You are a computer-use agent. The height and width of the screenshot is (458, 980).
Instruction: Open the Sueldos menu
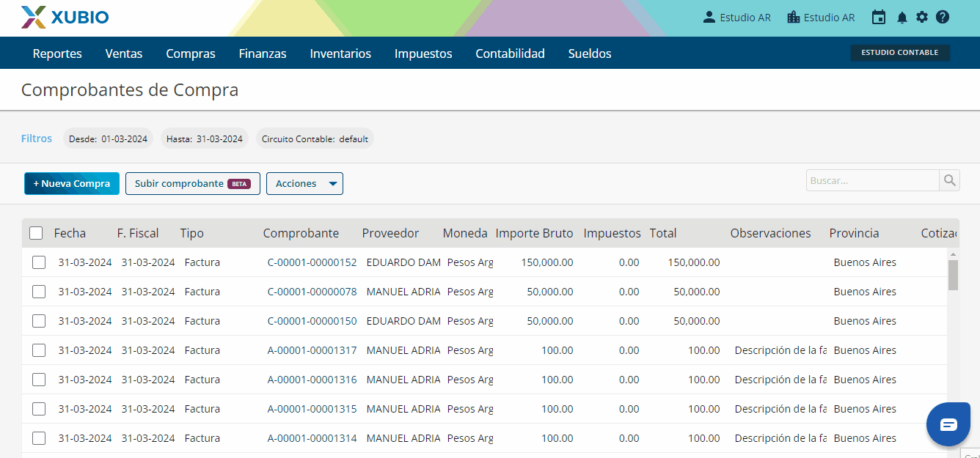(x=590, y=53)
